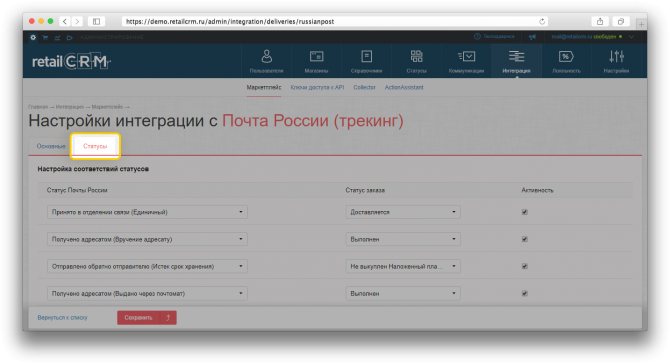Select the Статусы settings tab
Screen dimensions: 670x364
point(95,146)
